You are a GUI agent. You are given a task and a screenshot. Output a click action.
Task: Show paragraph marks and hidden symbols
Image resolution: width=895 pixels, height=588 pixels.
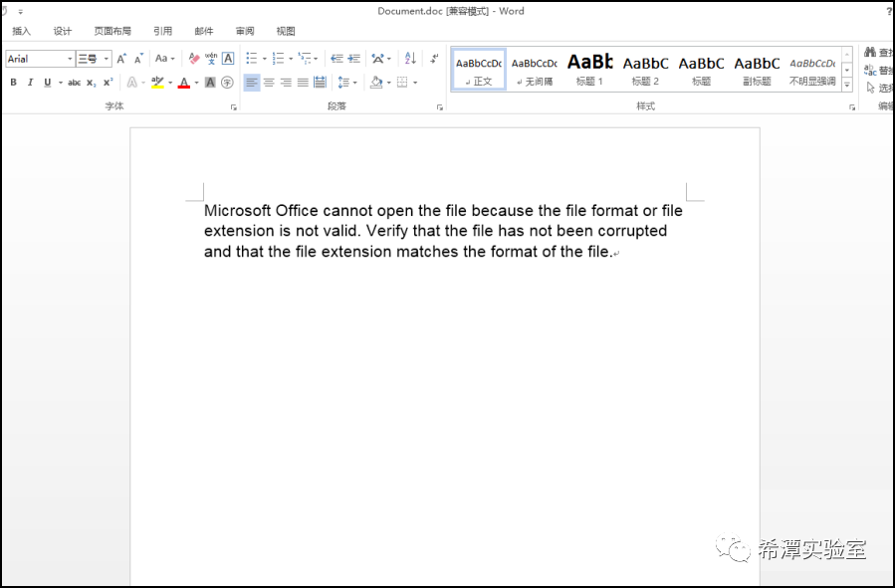(x=434, y=58)
